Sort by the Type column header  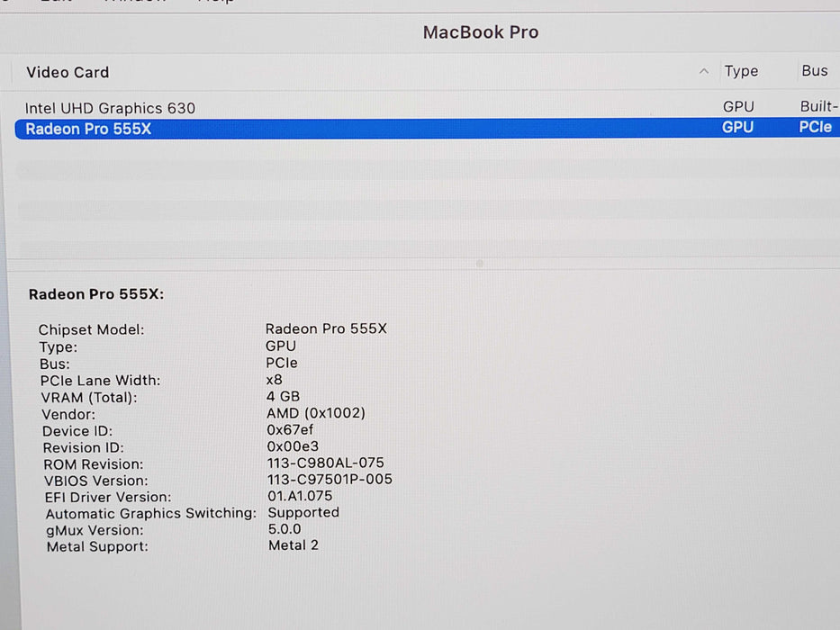click(741, 71)
